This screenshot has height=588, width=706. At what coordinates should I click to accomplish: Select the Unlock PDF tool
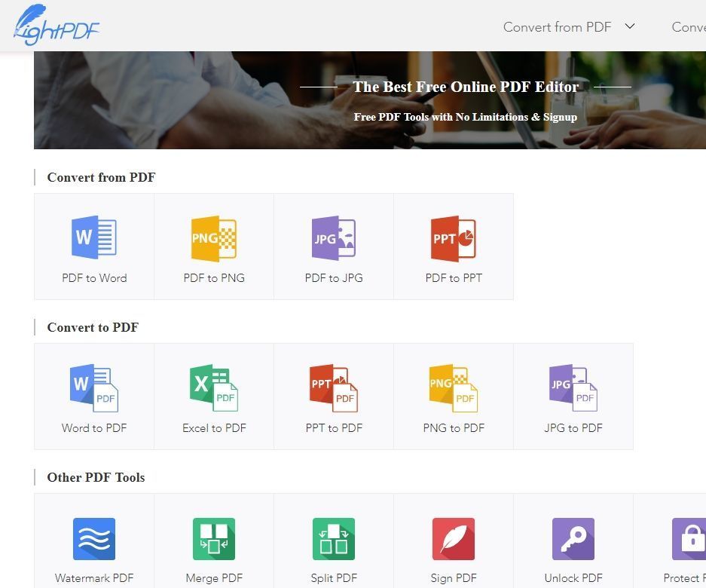573,546
